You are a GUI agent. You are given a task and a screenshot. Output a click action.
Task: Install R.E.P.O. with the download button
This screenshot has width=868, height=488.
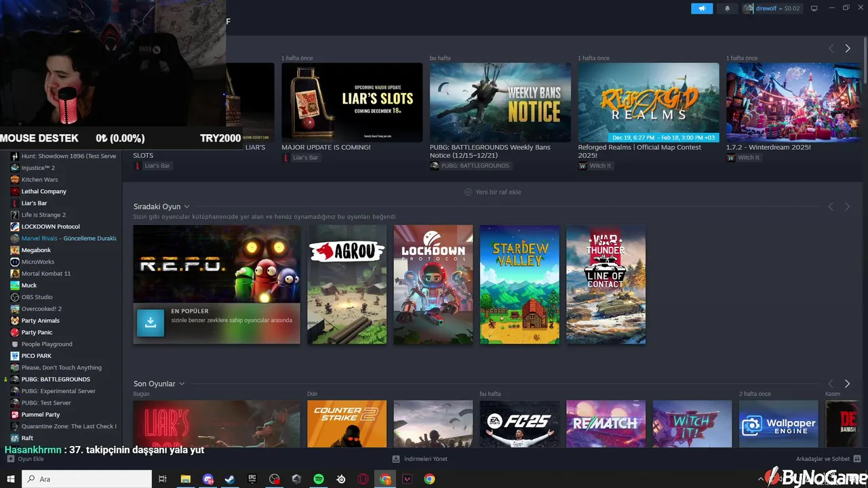tap(151, 323)
